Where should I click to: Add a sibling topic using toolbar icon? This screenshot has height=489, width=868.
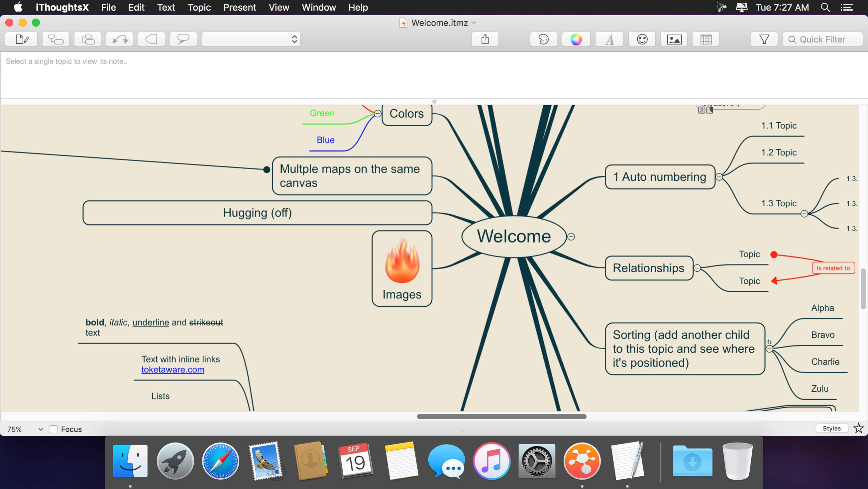click(x=88, y=40)
